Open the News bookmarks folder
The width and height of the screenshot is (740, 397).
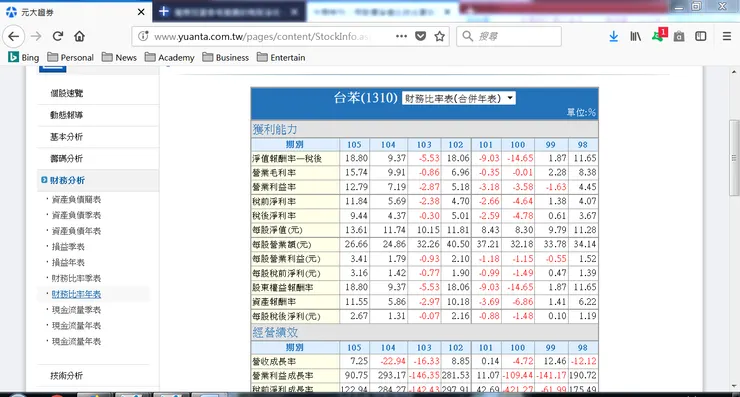point(119,58)
